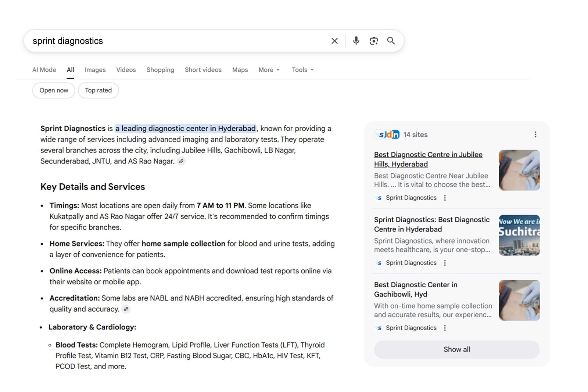This screenshot has width=588, height=392.
Task: Enable the Top rated filter
Action: [x=98, y=90]
